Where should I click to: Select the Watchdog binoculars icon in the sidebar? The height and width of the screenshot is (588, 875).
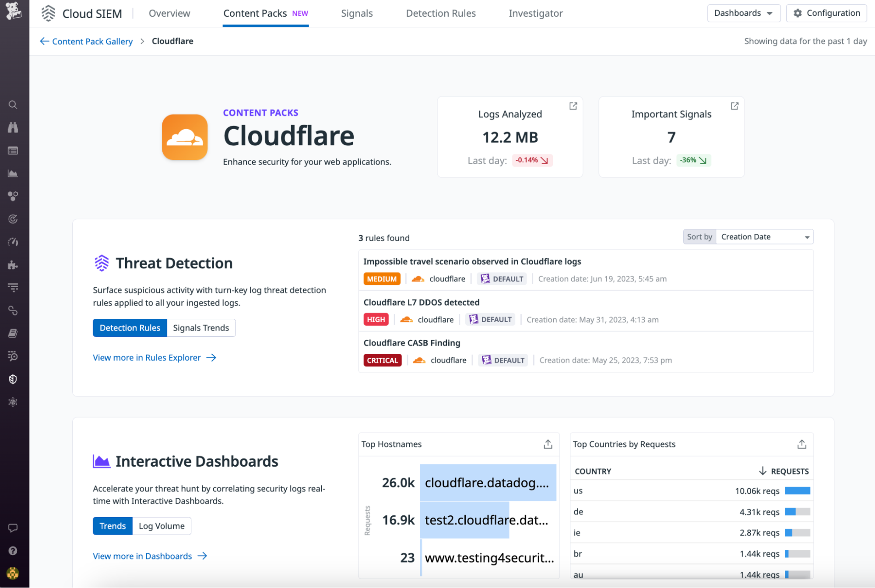pos(13,127)
